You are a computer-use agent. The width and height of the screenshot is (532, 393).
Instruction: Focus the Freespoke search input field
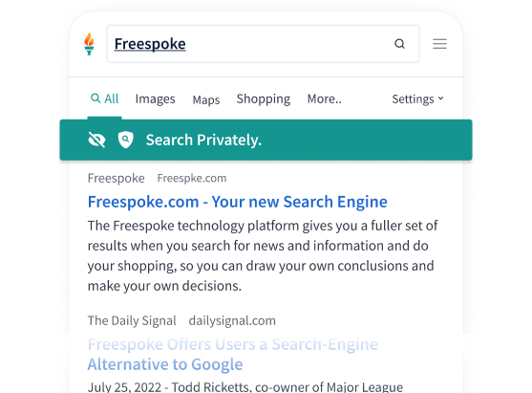tap(263, 44)
